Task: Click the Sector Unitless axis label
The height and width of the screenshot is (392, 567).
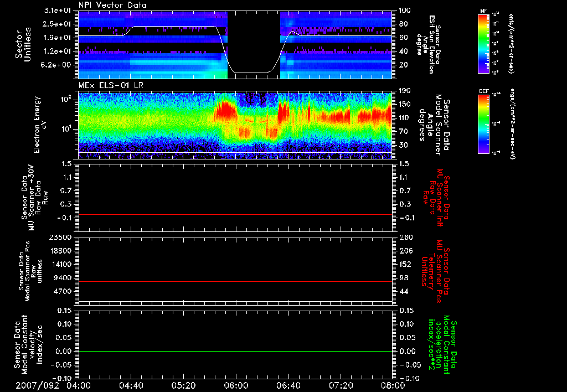Action: pos(23,44)
